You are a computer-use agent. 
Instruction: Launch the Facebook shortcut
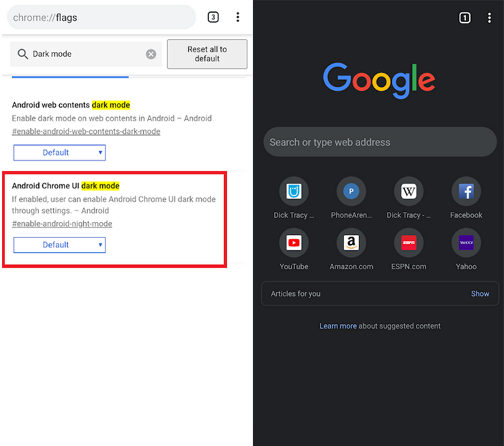click(466, 192)
